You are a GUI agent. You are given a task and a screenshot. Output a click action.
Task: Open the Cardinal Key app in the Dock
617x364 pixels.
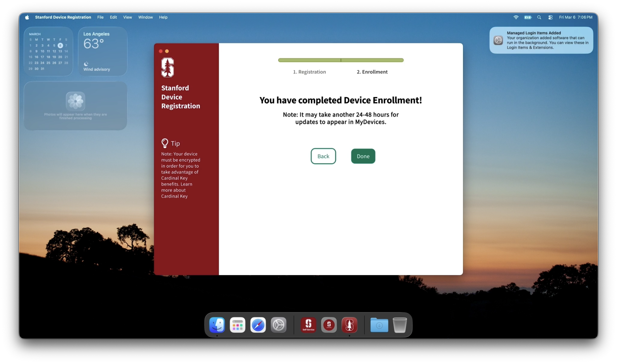point(329,325)
